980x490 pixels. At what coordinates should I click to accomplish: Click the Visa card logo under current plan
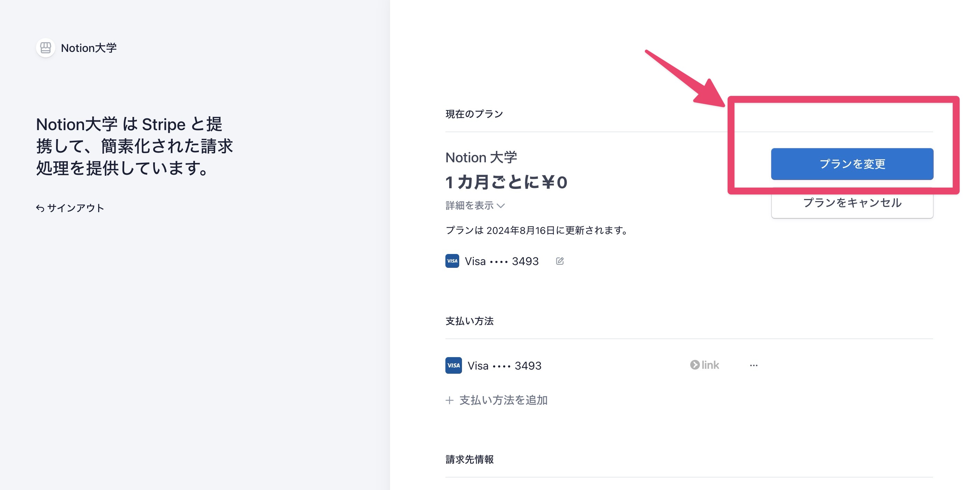[452, 261]
